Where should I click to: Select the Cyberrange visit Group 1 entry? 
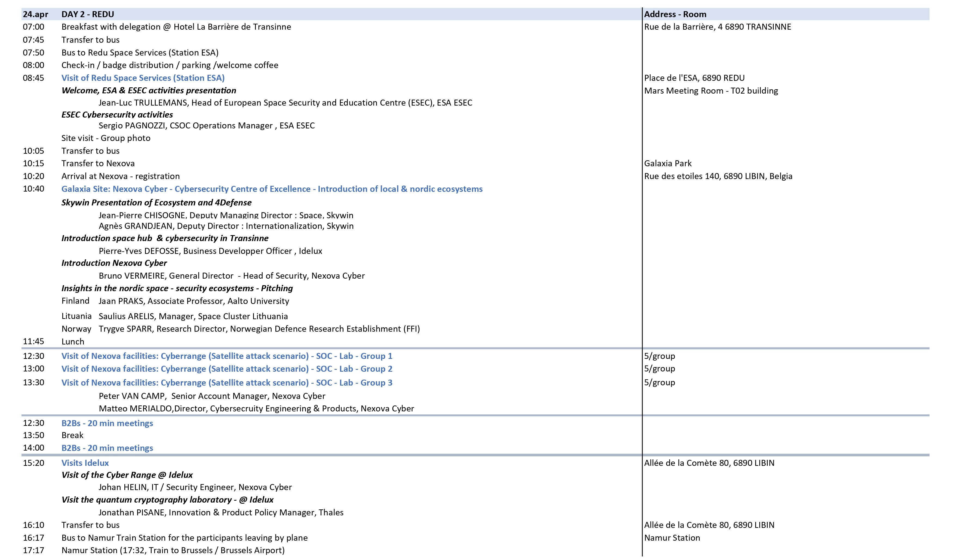(227, 356)
